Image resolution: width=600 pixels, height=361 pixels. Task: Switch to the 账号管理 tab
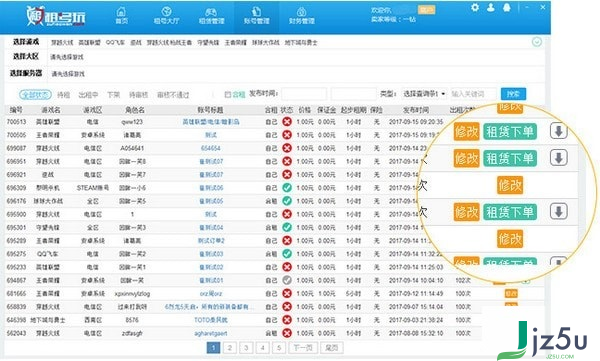(x=256, y=15)
